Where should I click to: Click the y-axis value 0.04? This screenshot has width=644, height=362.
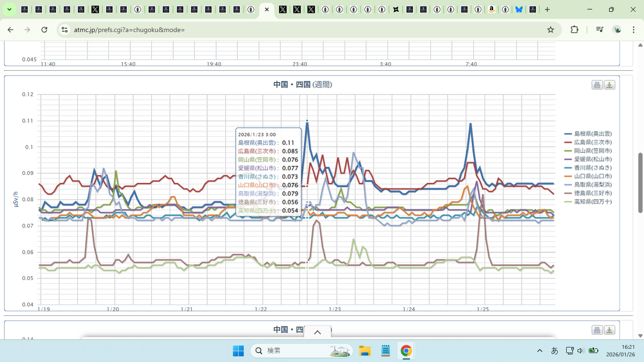28,305
